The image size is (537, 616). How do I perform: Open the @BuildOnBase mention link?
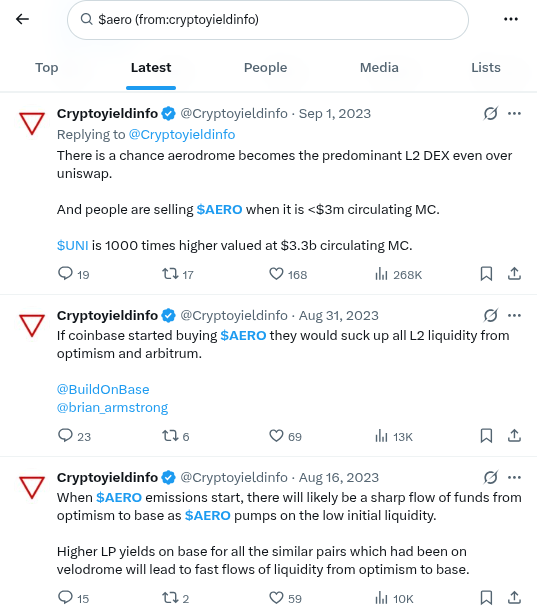click(x=103, y=389)
